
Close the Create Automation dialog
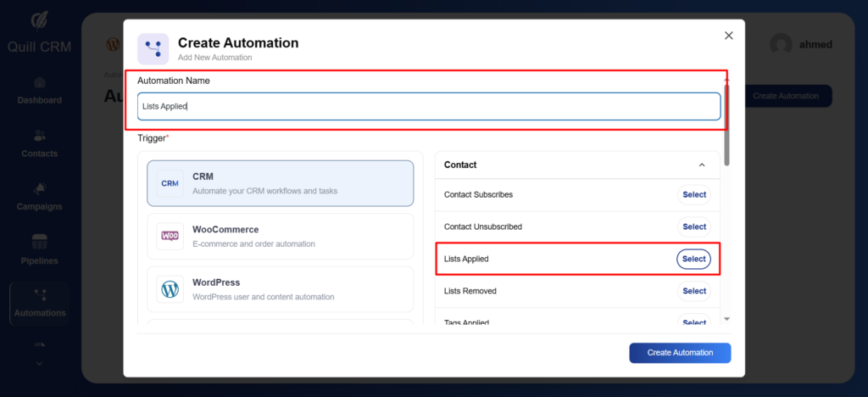click(728, 36)
